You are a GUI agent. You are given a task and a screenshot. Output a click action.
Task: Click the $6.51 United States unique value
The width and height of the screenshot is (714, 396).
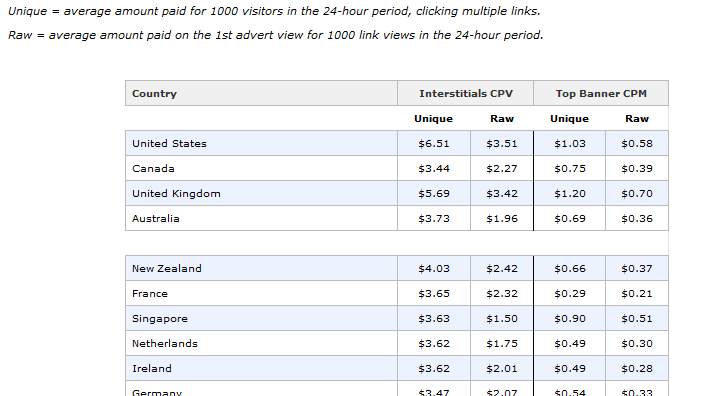(x=434, y=143)
